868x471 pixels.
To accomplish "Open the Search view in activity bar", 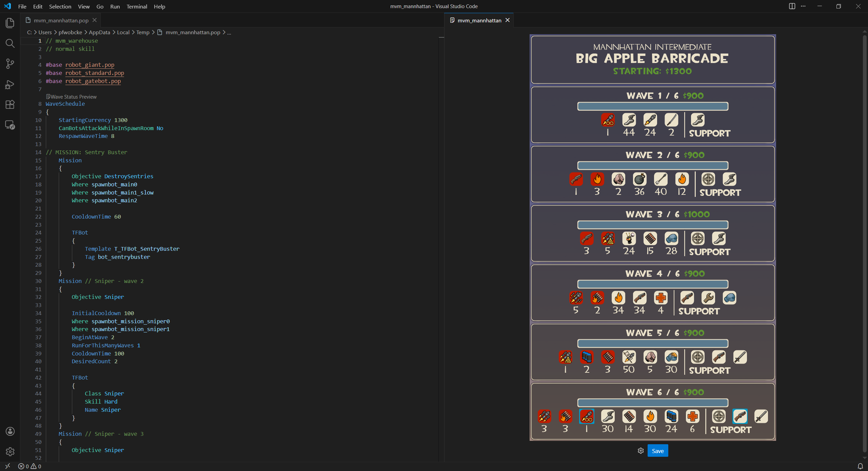I will [x=10, y=43].
